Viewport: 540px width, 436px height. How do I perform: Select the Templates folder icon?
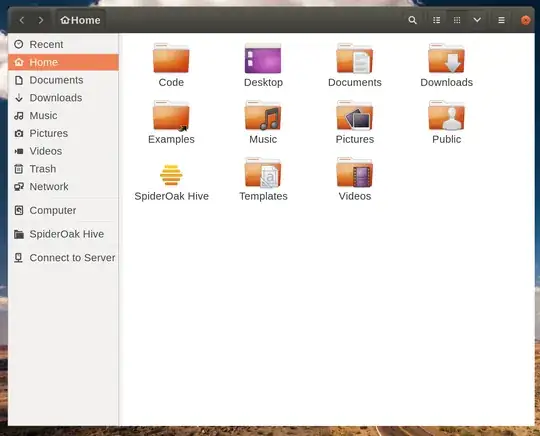point(263,173)
